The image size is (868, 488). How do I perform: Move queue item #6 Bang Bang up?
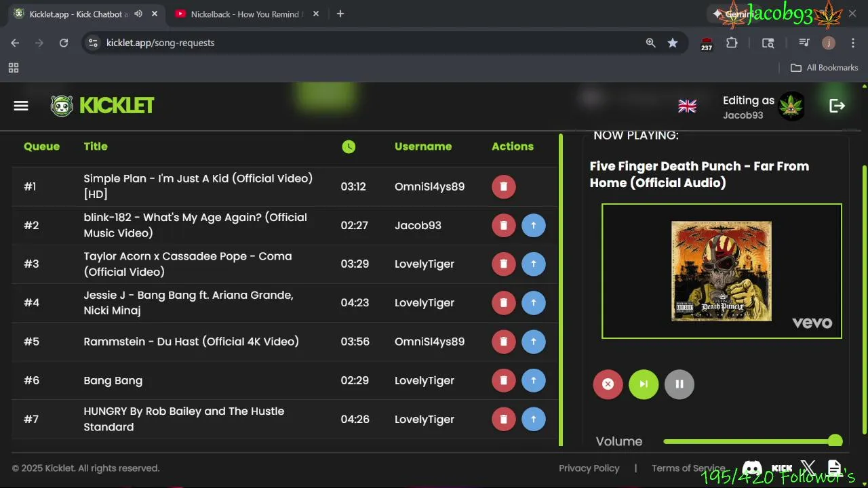coord(534,380)
